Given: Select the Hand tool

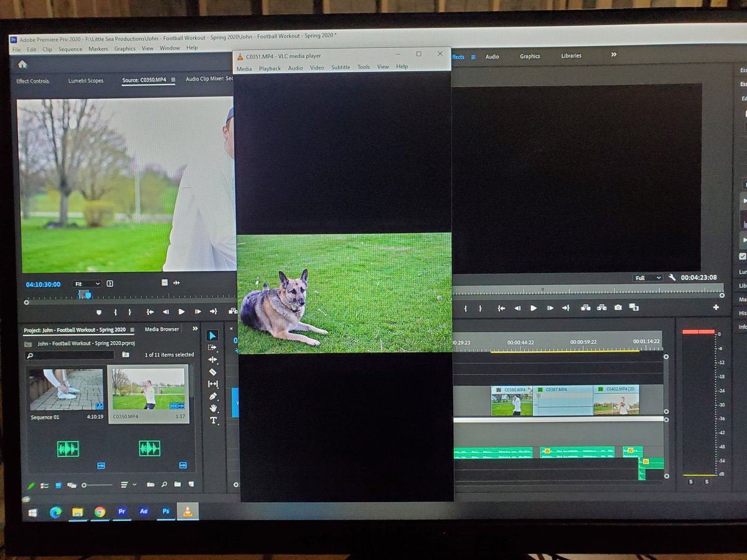Looking at the screenshot, I should pos(213,408).
